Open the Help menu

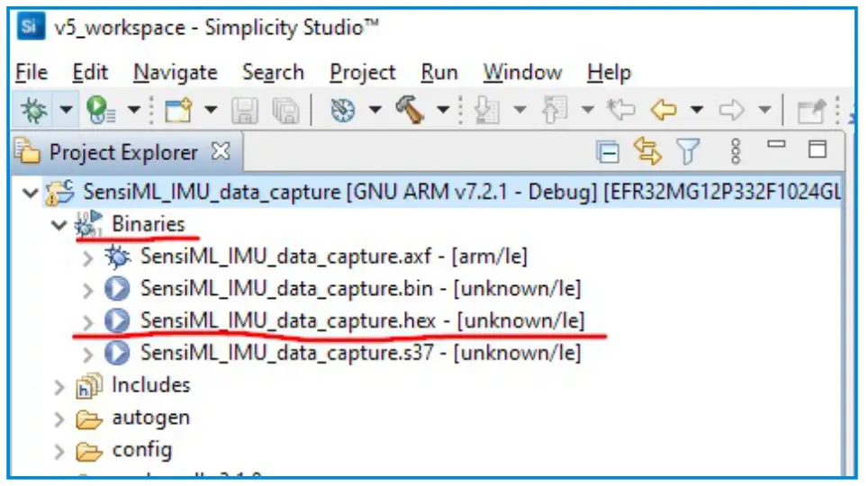[x=609, y=72]
